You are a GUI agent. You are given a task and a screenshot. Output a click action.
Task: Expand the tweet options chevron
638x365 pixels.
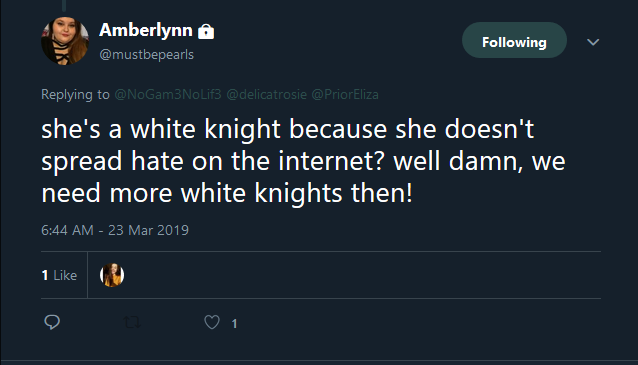click(x=593, y=42)
